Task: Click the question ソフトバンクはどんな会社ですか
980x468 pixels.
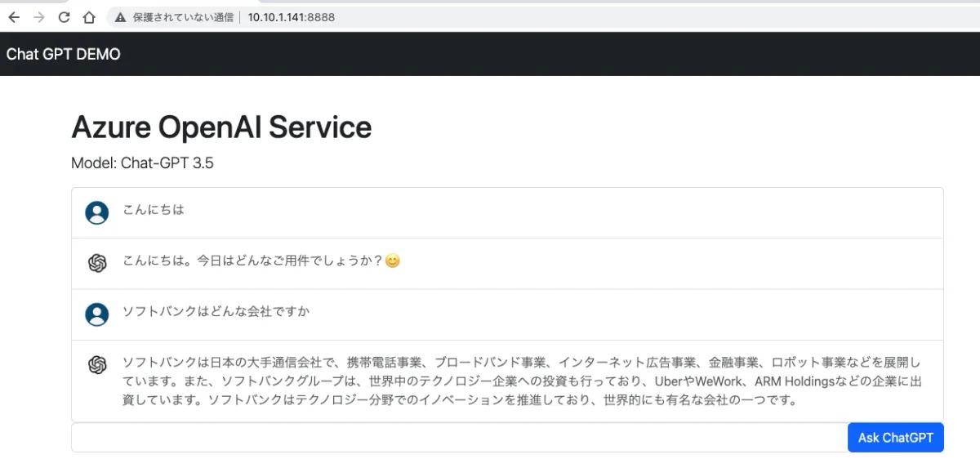Action: pyautogui.click(x=216, y=312)
